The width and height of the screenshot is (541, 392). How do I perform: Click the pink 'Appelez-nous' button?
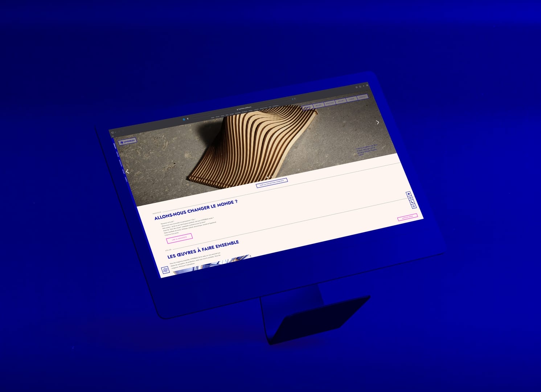407,217
